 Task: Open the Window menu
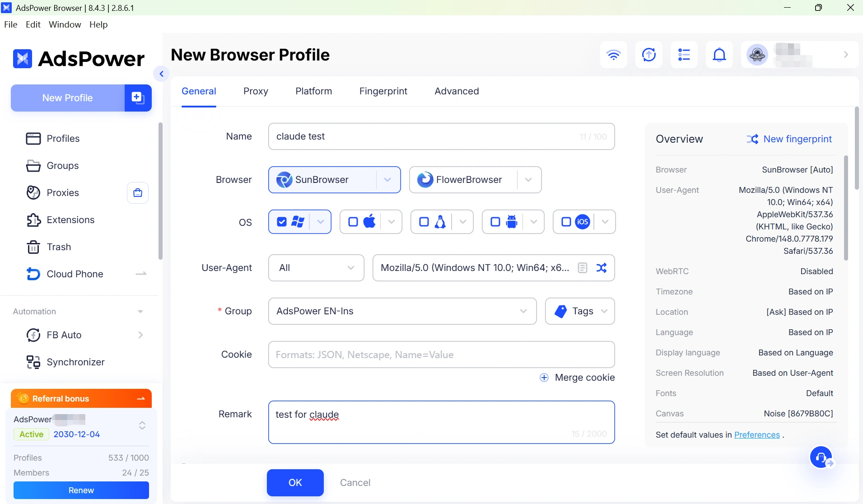pyautogui.click(x=65, y=24)
